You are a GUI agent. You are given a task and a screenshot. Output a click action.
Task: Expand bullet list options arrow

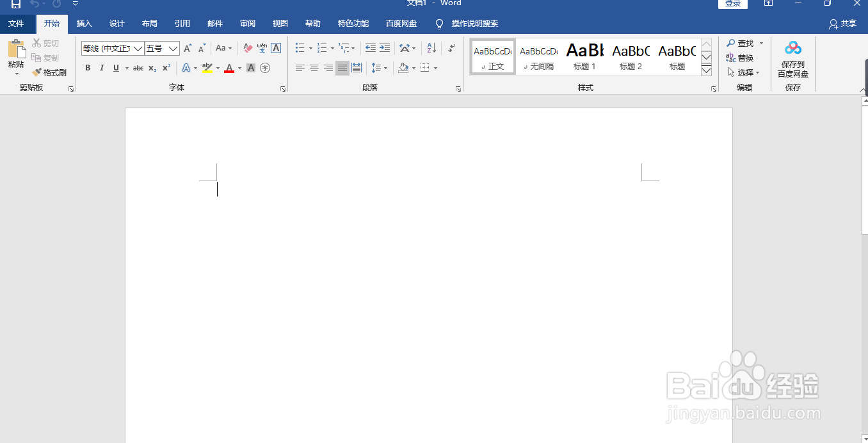coord(310,48)
